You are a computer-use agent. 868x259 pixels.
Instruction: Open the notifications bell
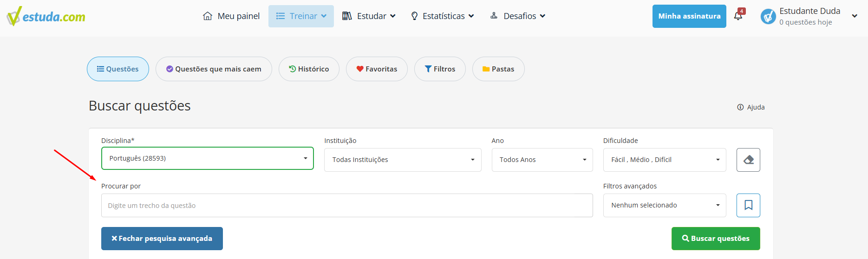click(738, 16)
